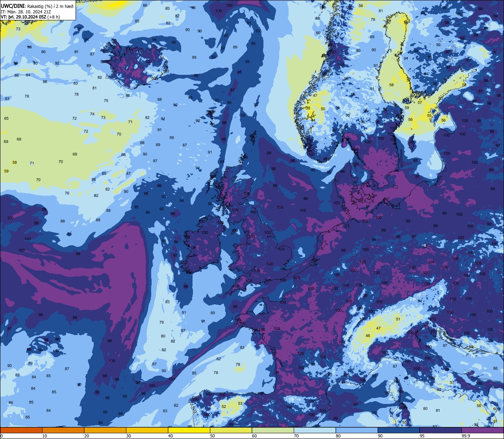Click the dark orange 0–10 legend color segment
The image size is (504, 439).
coord(21,430)
